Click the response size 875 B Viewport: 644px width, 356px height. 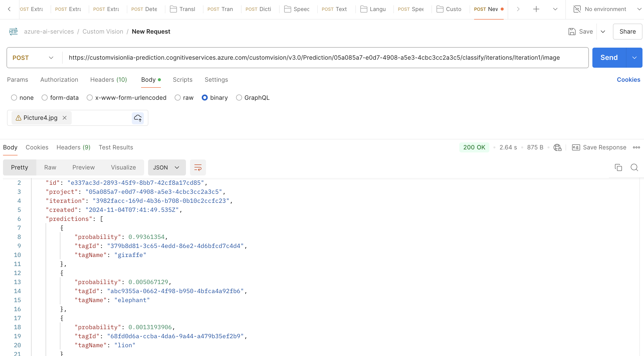point(535,147)
